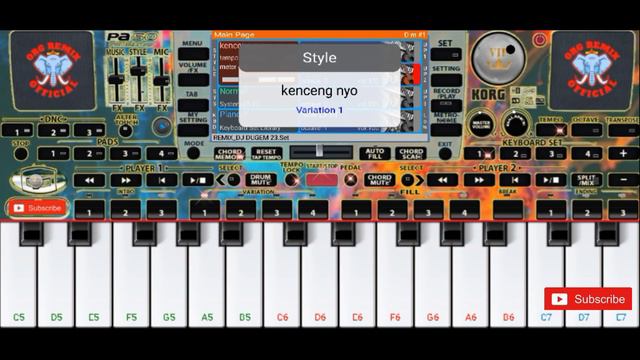Image resolution: width=640 pixels, height=360 pixels.
Task: Click the red power icon
Action: point(540,40)
